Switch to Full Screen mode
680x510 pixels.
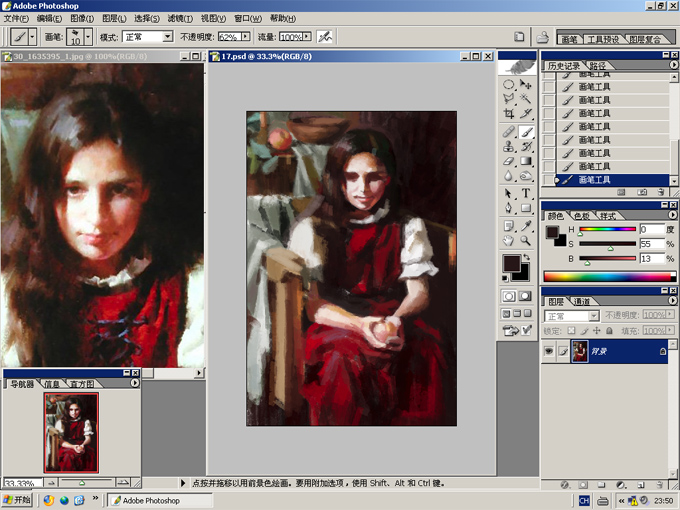pos(527,314)
